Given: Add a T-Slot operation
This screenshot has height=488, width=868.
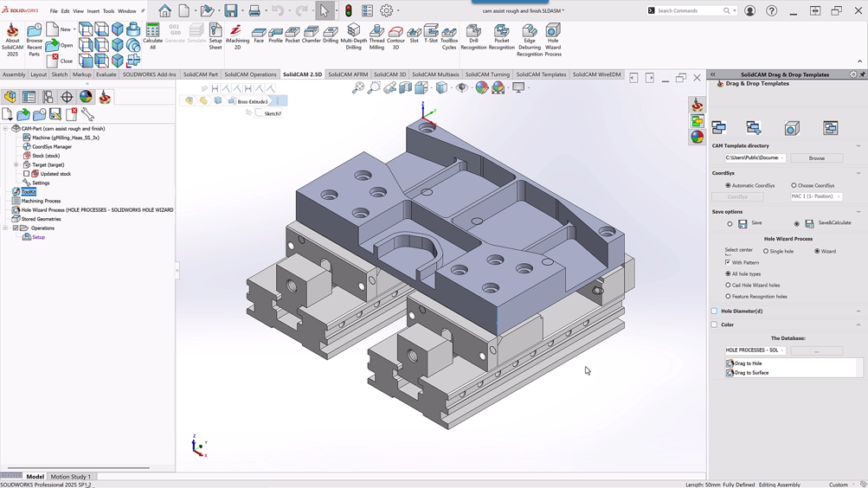Looking at the screenshot, I should (431, 35).
